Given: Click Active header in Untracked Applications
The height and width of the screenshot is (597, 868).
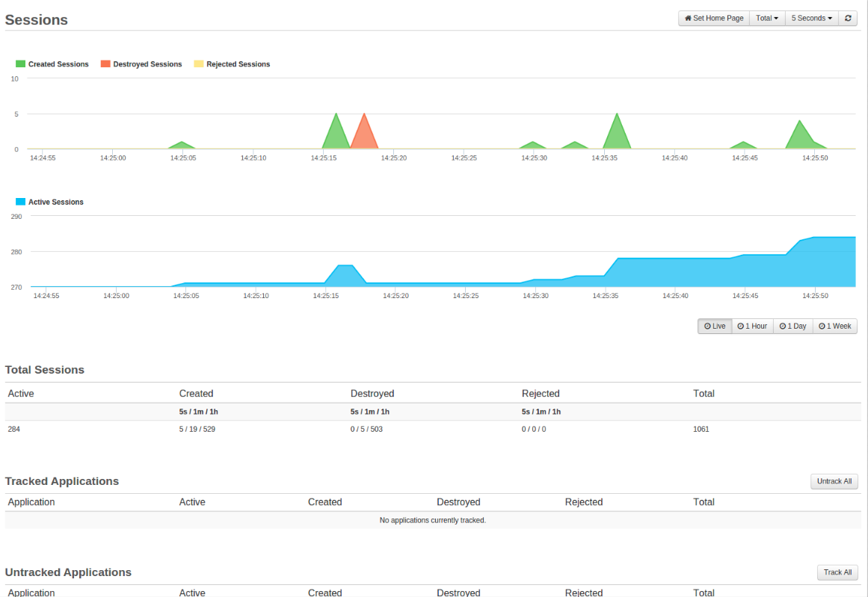Looking at the screenshot, I should (192, 593).
